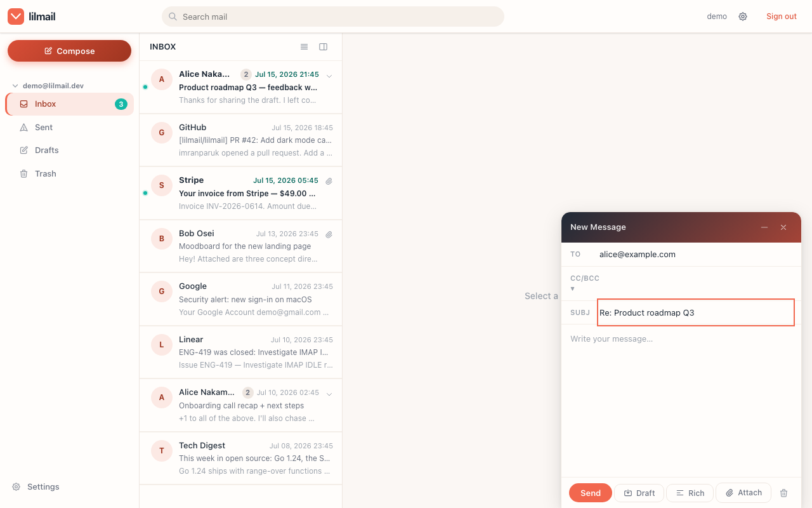This screenshot has height=508, width=812.
Task: Click the To recipient field
Action: [x=695, y=255]
